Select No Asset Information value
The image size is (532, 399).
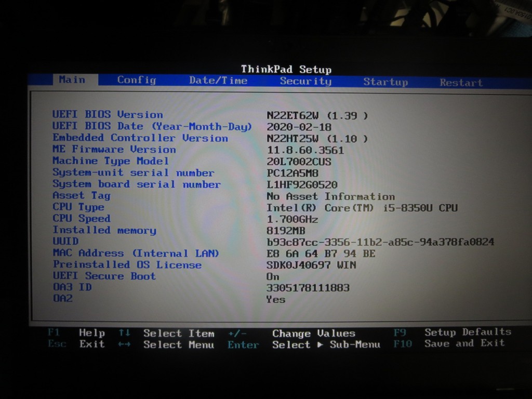pos(331,196)
